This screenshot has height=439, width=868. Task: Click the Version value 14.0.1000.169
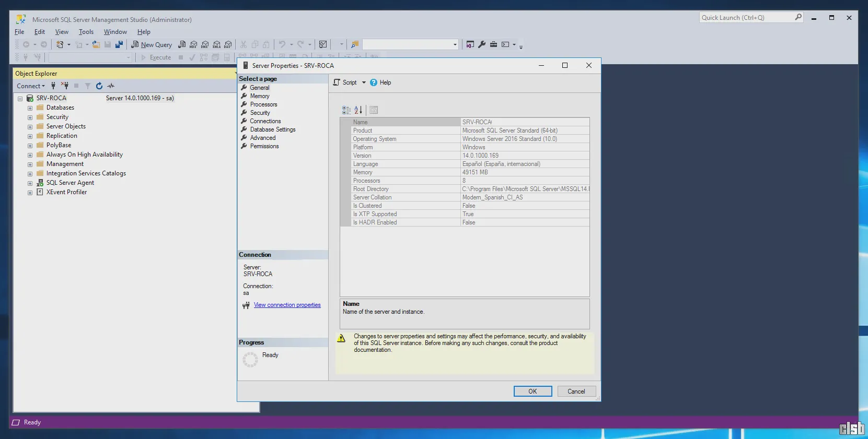480,156
